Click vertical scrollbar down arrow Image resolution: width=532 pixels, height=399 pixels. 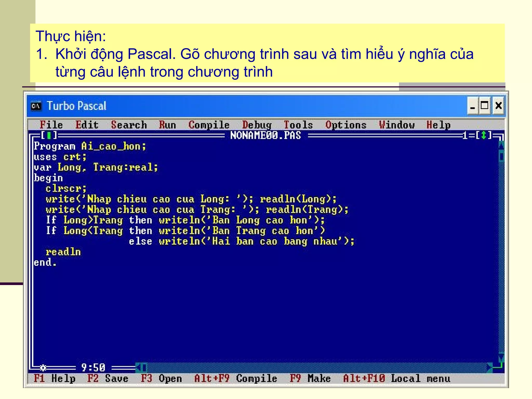501,358
